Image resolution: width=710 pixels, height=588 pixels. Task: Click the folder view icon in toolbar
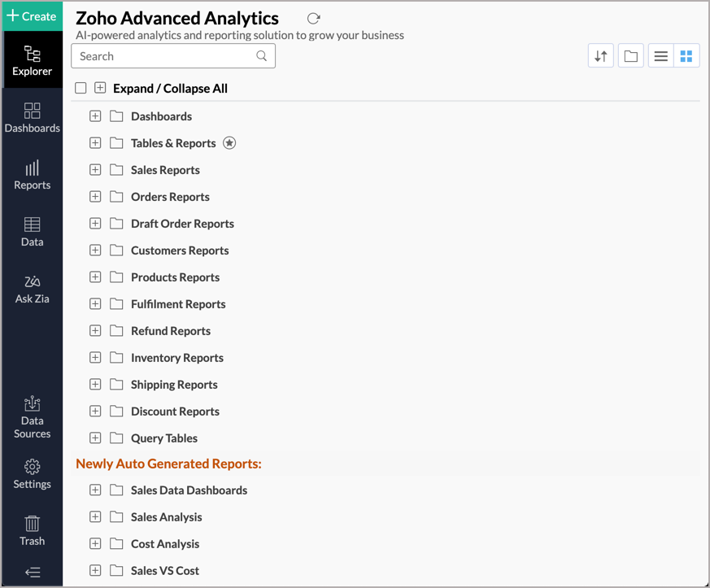pyautogui.click(x=630, y=56)
